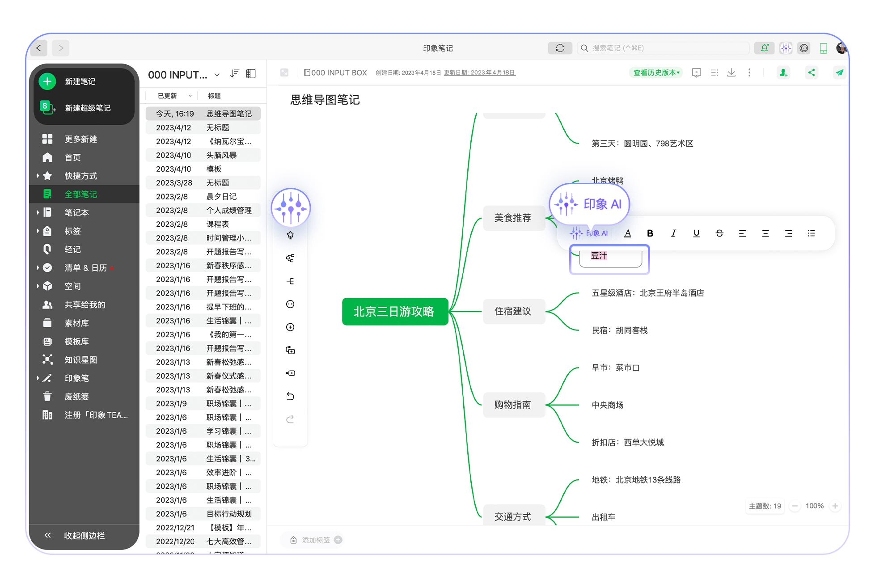Open notifications bell in title bar

tap(765, 48)
